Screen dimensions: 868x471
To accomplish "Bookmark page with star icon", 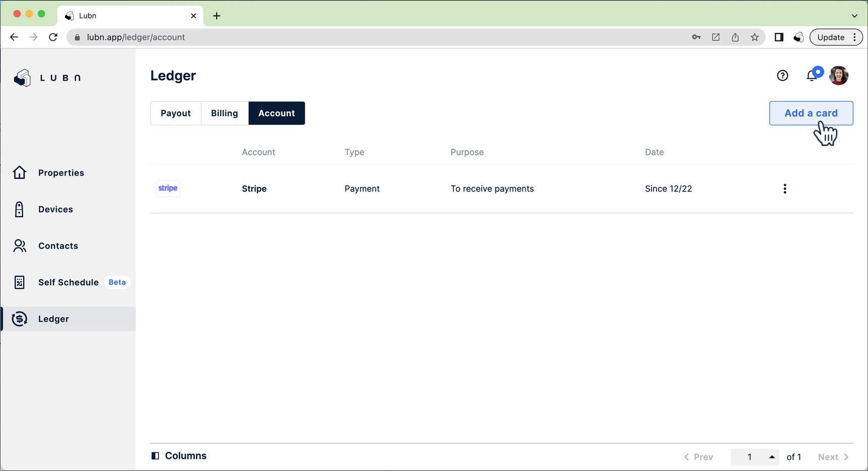I will [x=754, y=37].
